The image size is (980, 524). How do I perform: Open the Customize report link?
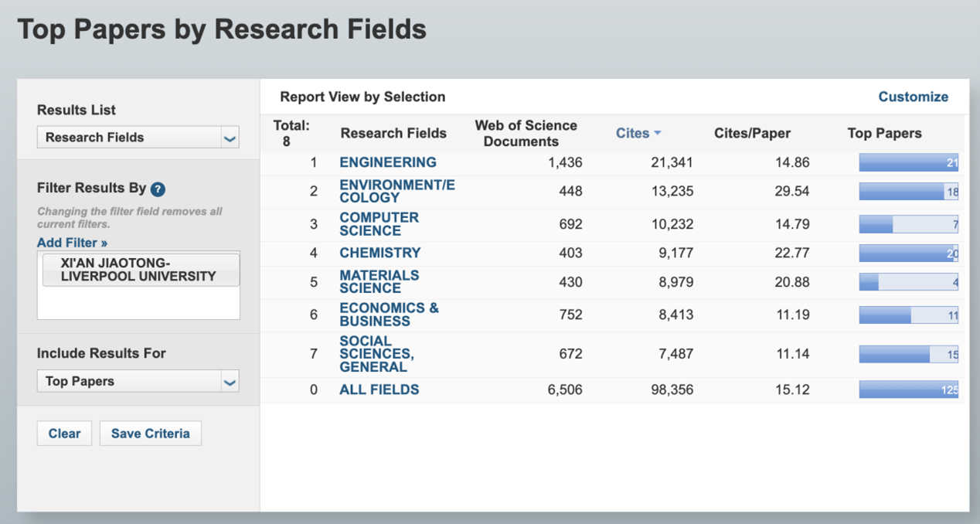coord(913,97)
